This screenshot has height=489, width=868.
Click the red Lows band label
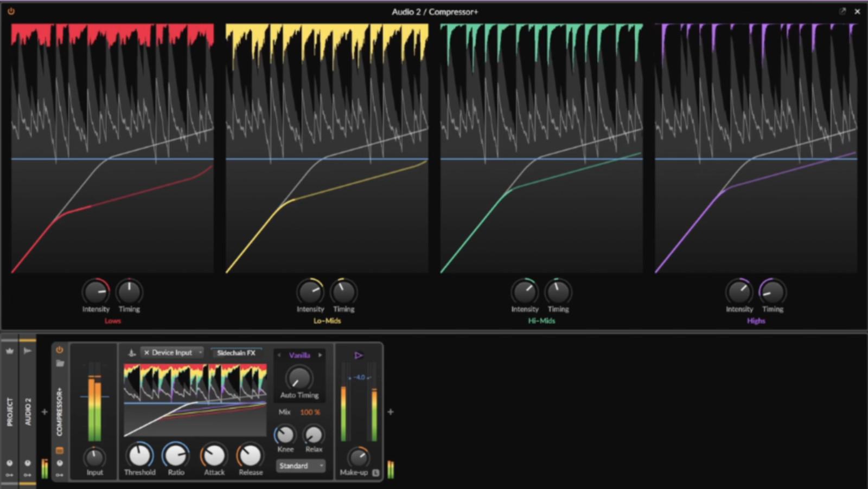tap(112, 321)
